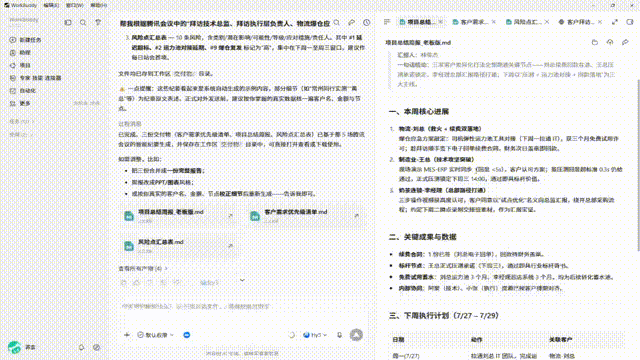The width and height of the screenshot is (640, 360).
Task: Close the 客户需求 tab
Action: [493, 22]
